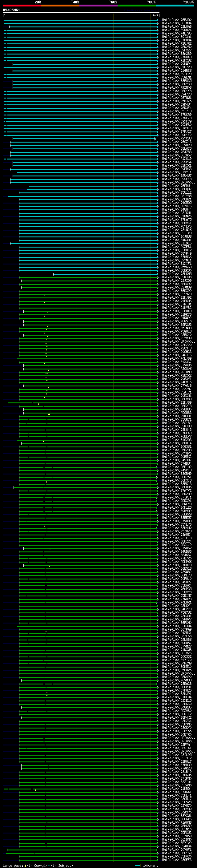Viewport: 197px width, 868px height.
Task: Select the UniRef100_Q319Z8 label
Action: coord(177,294)
